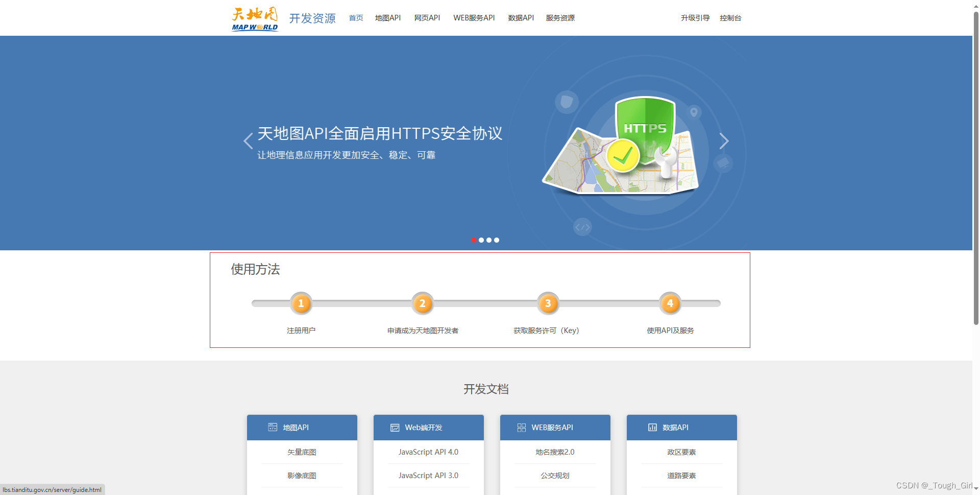Click the HTTPS shield map illustration

(620, 146)
